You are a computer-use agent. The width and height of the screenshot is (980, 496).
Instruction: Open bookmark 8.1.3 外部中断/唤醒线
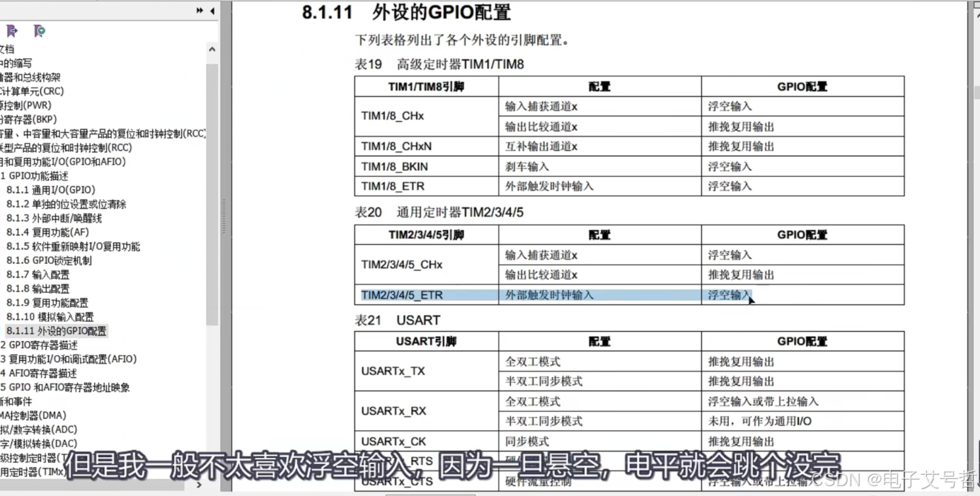pyautogui.click(x=54, y=218)
